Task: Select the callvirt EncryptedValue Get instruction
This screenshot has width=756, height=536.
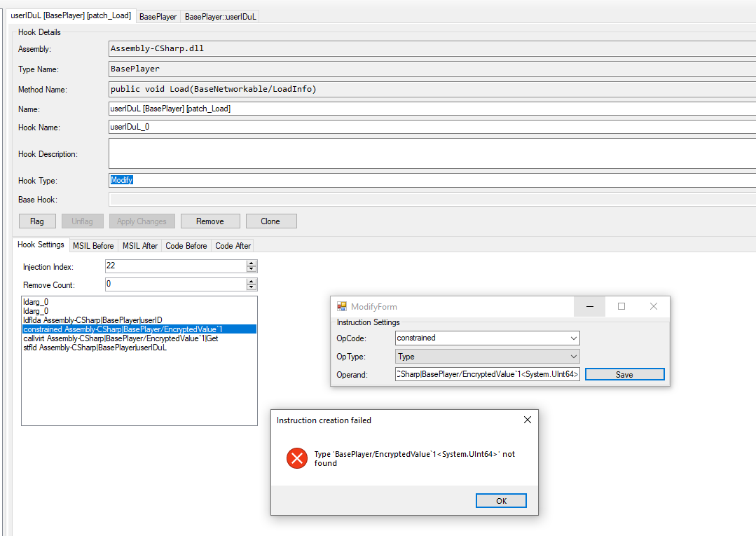Action: click(x=121, y=338)
